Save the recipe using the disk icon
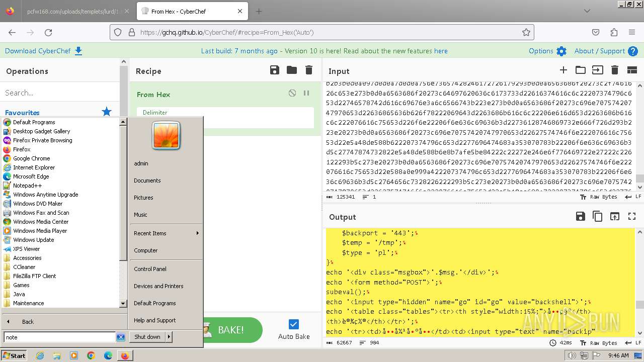Screen dimensions: 644x362 tap(275, 70)
